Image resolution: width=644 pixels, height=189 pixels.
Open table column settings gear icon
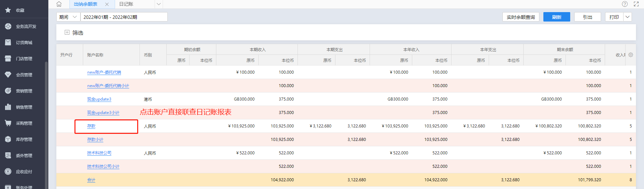tap(631, 55)
